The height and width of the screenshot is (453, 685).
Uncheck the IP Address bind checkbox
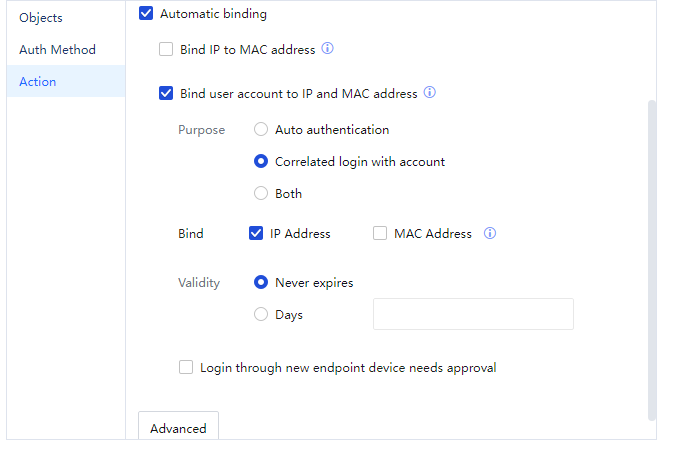click(x=256, y=234)
